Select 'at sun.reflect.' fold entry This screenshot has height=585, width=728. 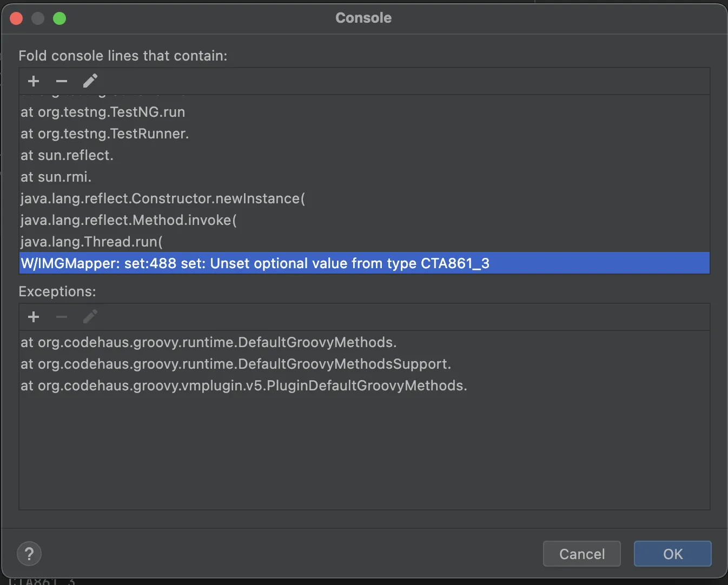coord(67,155)
